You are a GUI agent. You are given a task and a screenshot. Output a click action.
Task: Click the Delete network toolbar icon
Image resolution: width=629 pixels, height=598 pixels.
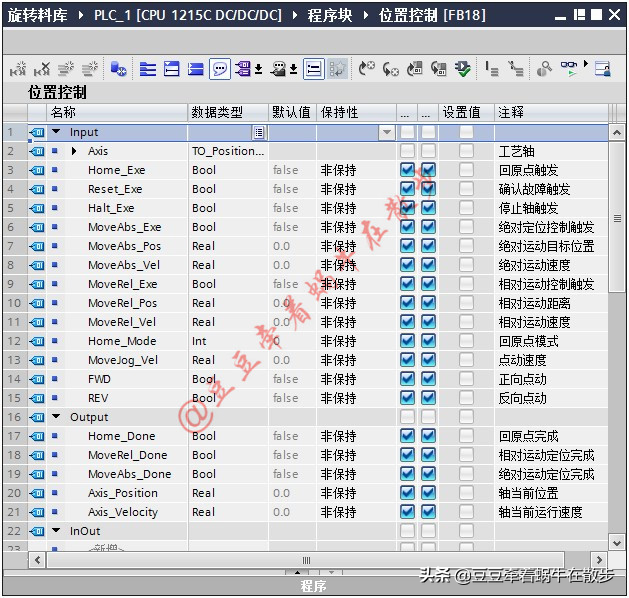(x=42, y=69)
